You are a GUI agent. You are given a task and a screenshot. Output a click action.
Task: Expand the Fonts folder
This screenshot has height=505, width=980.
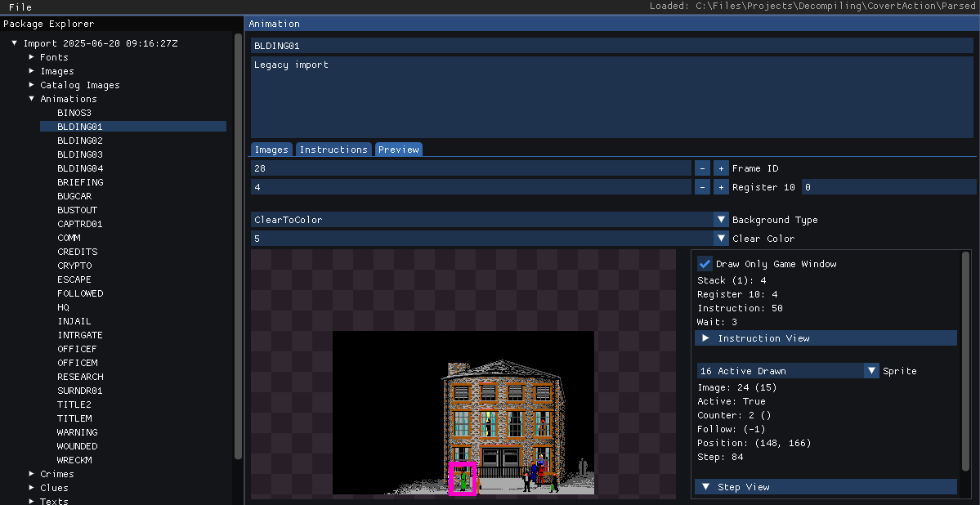pos(31,57)
